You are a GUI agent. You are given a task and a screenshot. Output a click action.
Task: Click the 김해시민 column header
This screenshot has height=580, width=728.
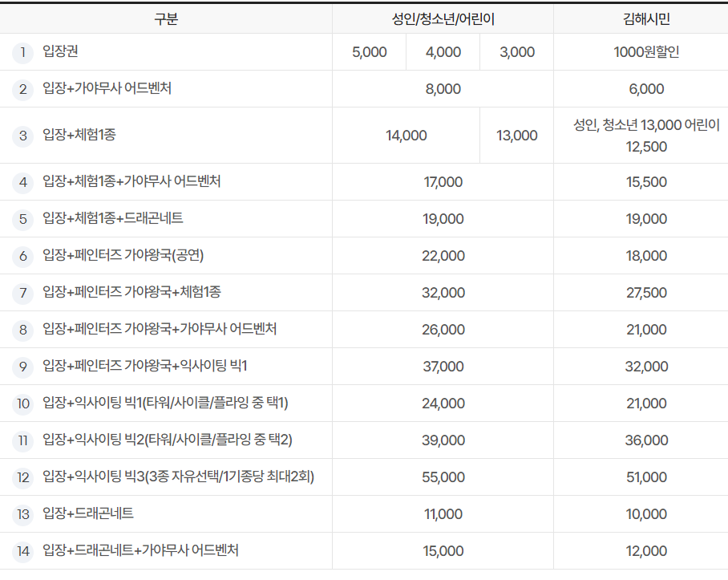(x=639, y=17)
